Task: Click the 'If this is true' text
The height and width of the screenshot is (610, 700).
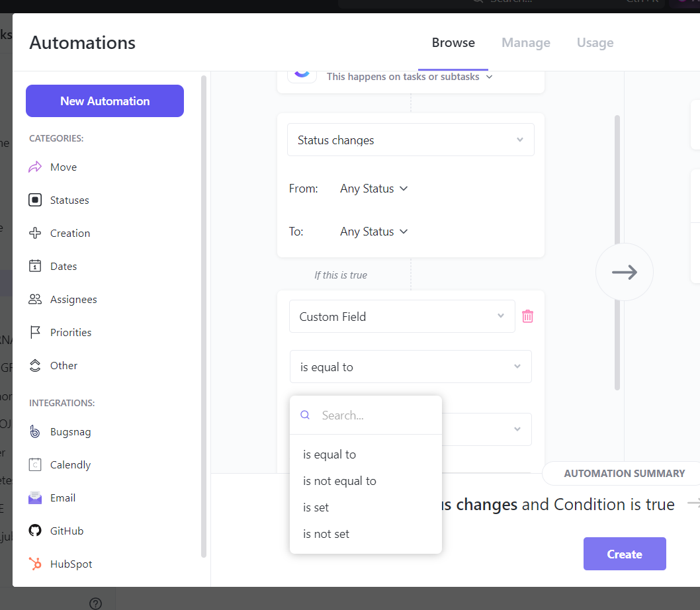Action: pos(341,275)
